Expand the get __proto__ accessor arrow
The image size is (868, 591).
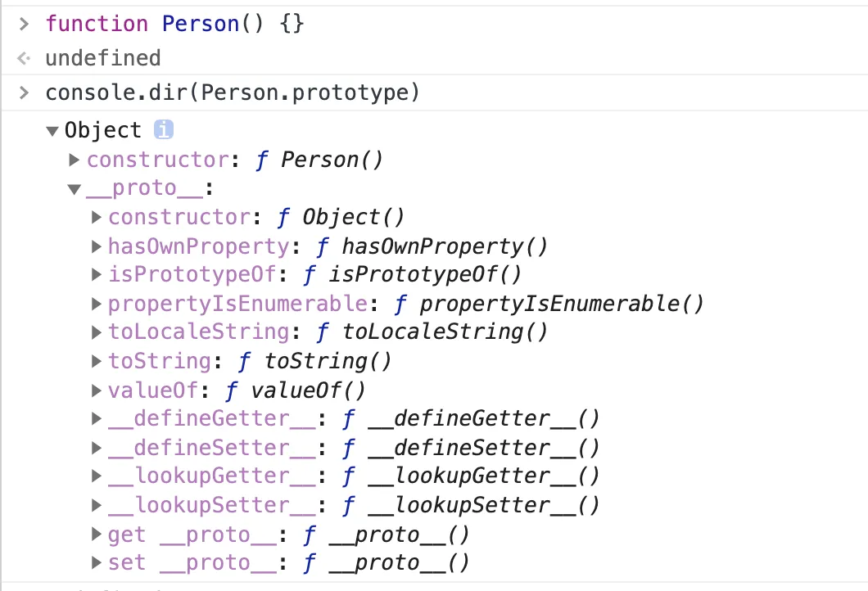click(x=97, y=534)
